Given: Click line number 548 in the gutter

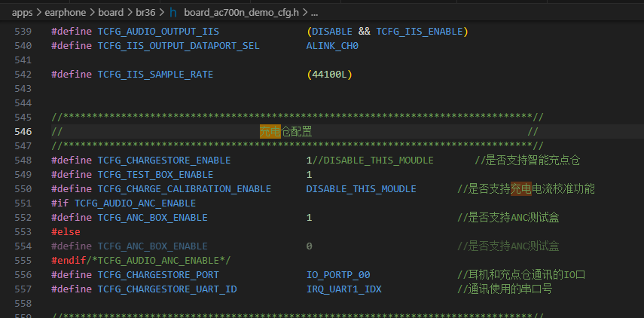Looking at the screenshot, I should [x=23, y=161].
